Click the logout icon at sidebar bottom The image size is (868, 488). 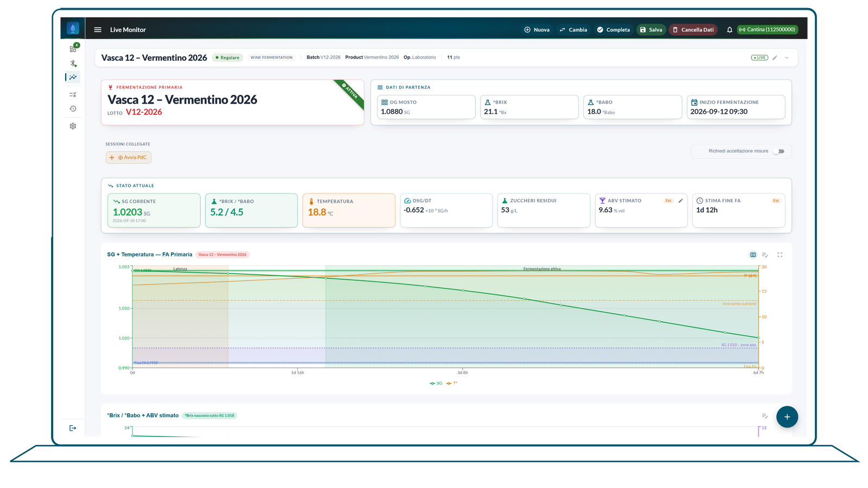[x=73, y=428]
